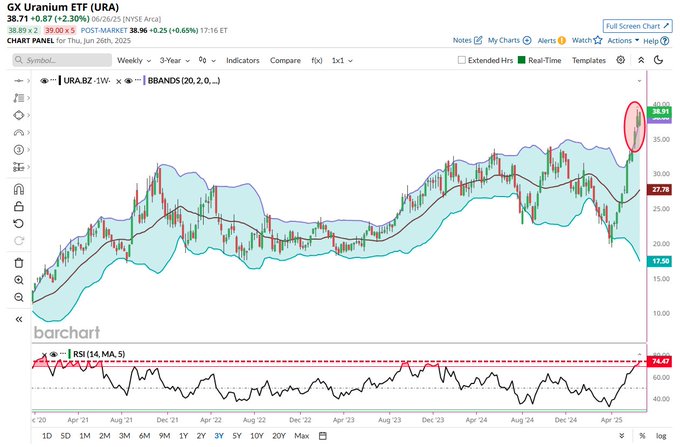Enable the Extended Hrs checkbox

coord(461,60)
